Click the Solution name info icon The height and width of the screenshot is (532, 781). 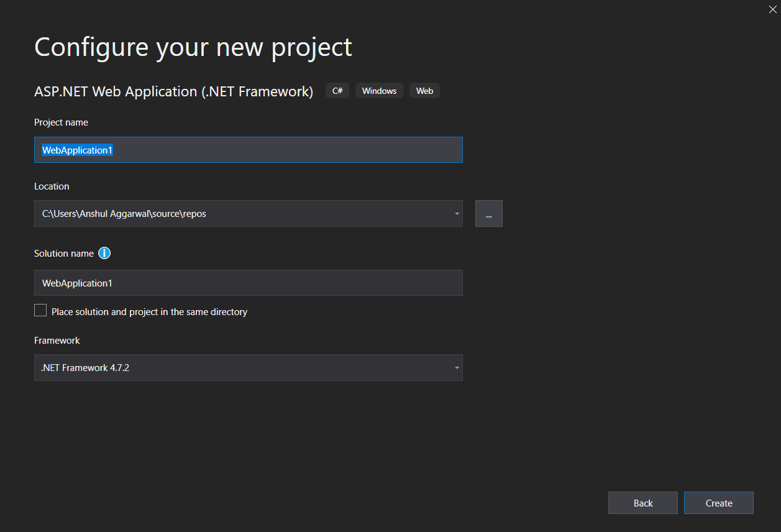(104, 253)
